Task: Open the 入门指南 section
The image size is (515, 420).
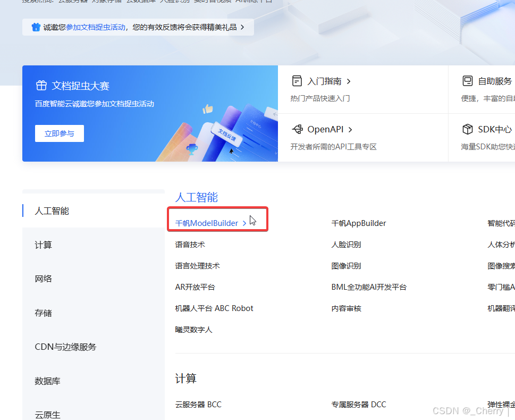Action: click(x=324, y=81)
